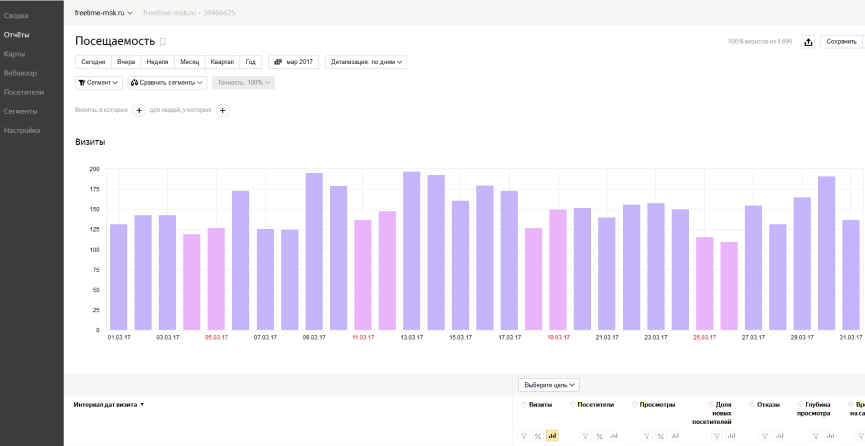Click the pink 25.03.17 bar in chart
This screenshot has height=446, width=865.
704,284
